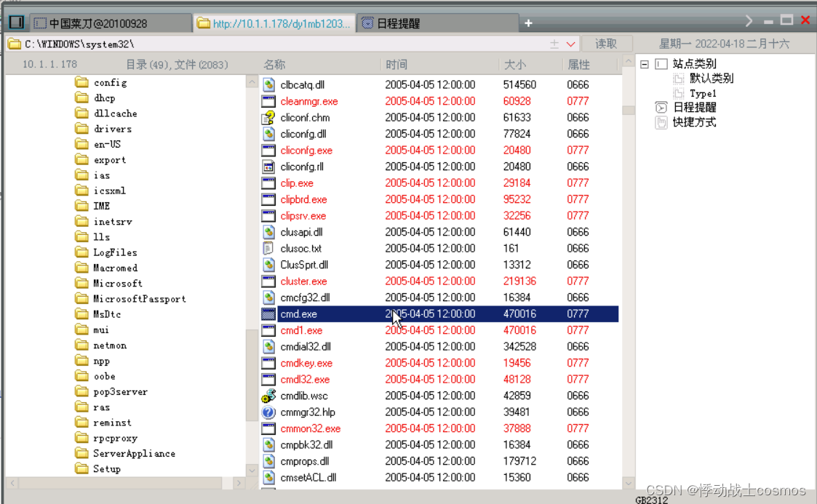Open the config folder

pos(110,82)
